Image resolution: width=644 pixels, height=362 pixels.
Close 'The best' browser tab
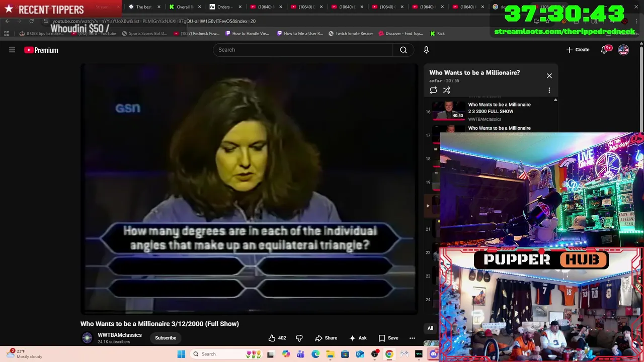pos(159,7)
